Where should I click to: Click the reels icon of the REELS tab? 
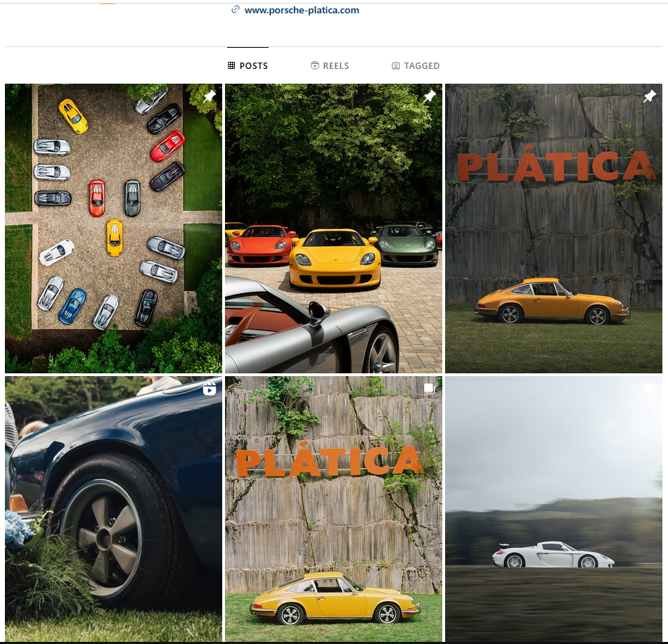pyautogui.click(x=315, y=65)
